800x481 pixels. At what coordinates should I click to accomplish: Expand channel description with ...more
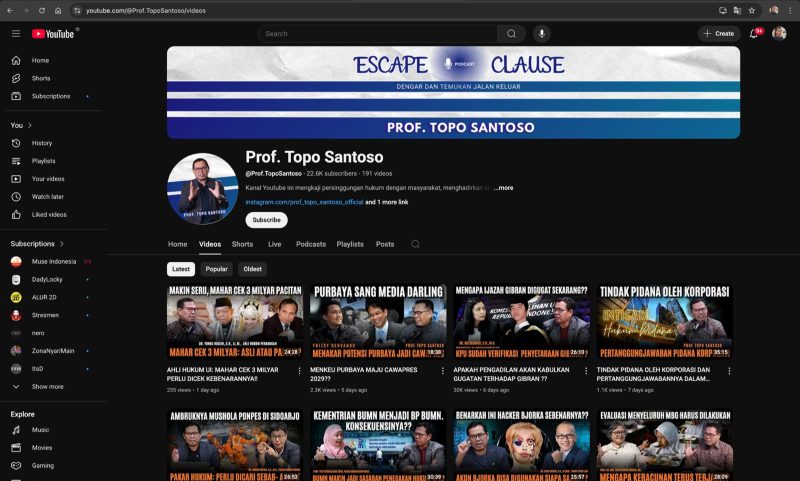point(503,187)
